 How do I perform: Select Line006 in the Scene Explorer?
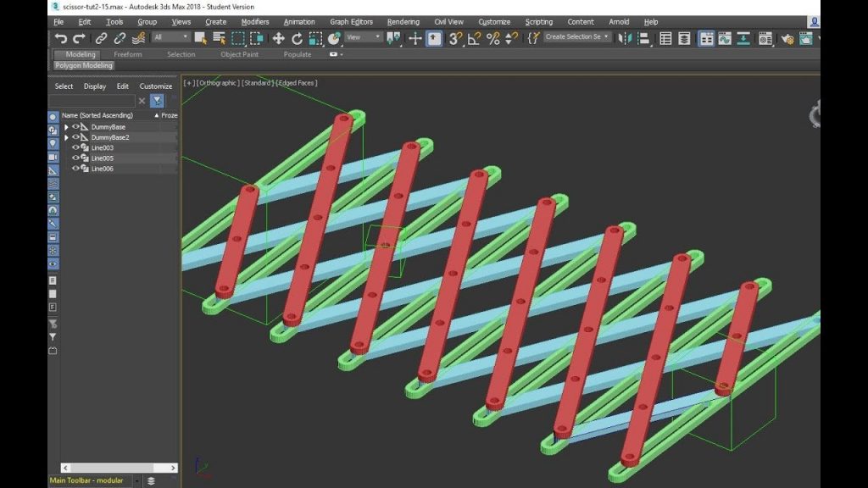[x=103, y=168]
